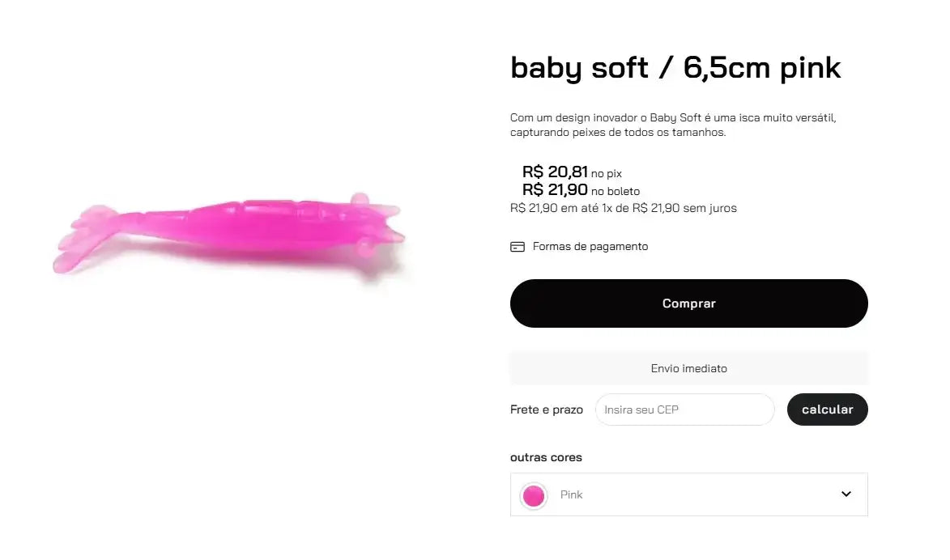Click the Envio imediato banner
This screenshot has height=560, width=950.
688,368
